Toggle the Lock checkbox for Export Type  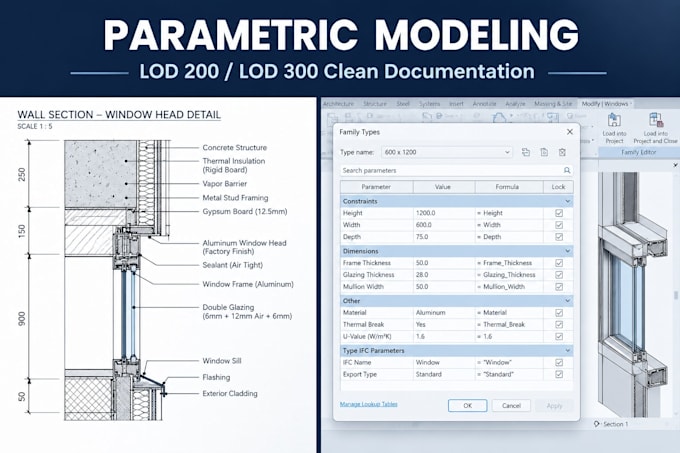point(559,374)
